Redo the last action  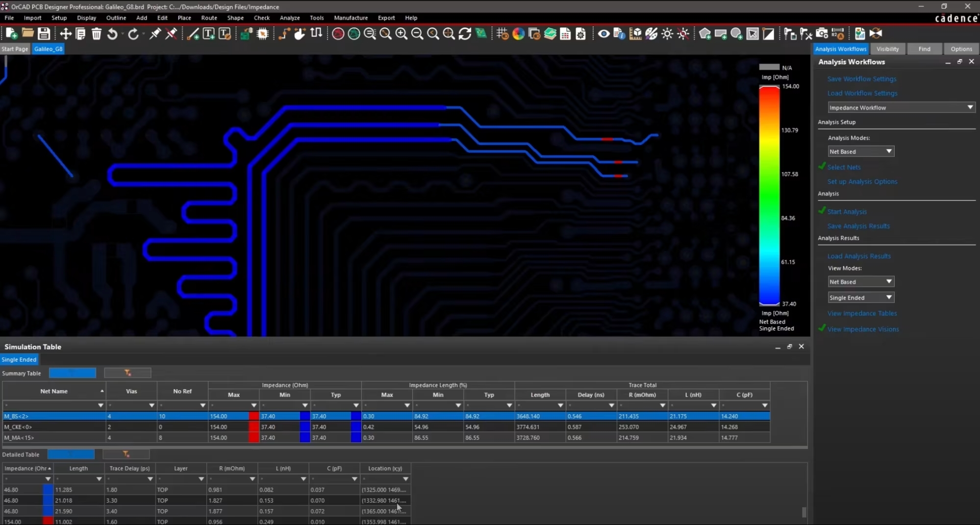[x=133, y=33]
